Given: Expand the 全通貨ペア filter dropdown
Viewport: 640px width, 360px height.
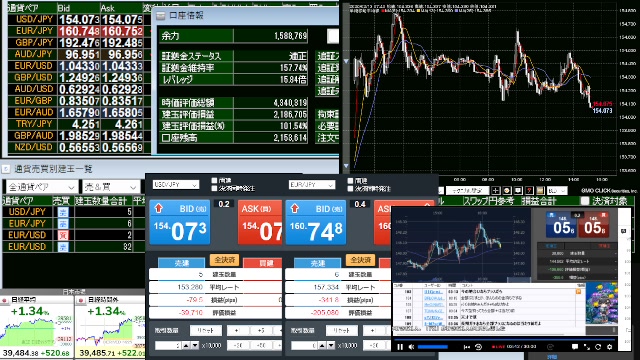Looking at the screenshot, I should 41,187.
